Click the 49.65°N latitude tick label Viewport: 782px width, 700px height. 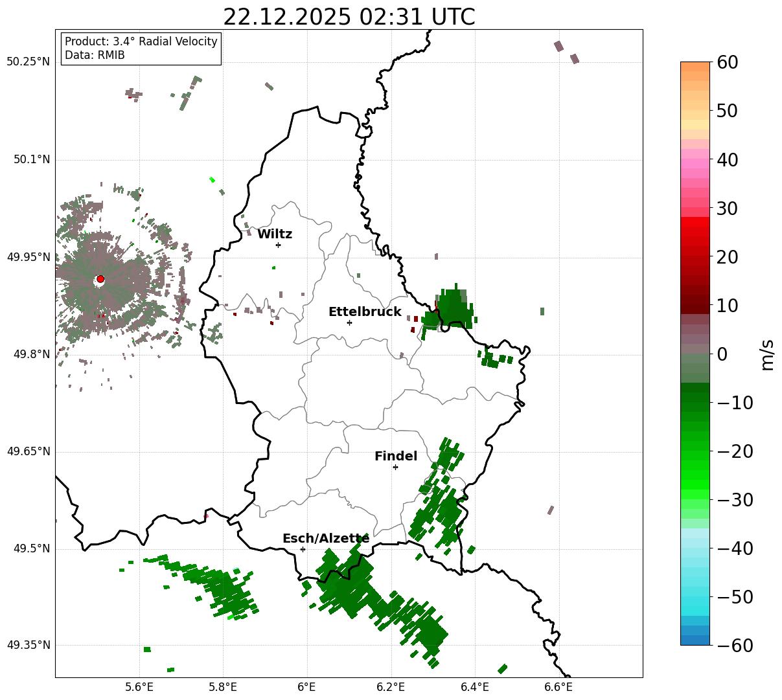tap(29, 452)
